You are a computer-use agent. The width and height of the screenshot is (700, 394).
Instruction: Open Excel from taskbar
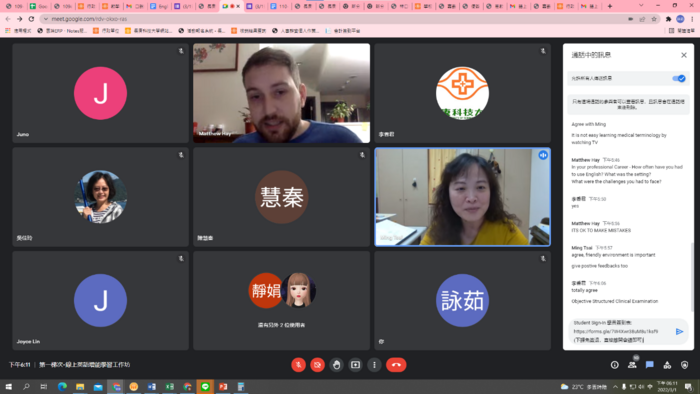pos(170,386)
